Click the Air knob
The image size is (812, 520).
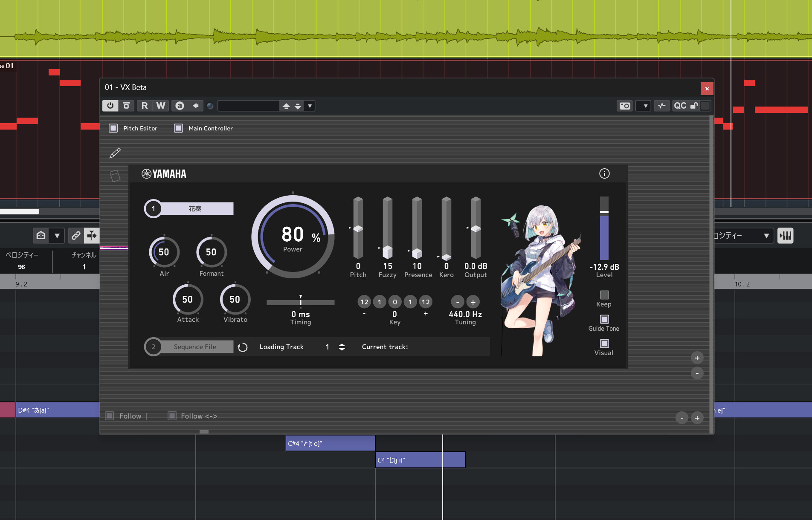(x=164, y=252)
